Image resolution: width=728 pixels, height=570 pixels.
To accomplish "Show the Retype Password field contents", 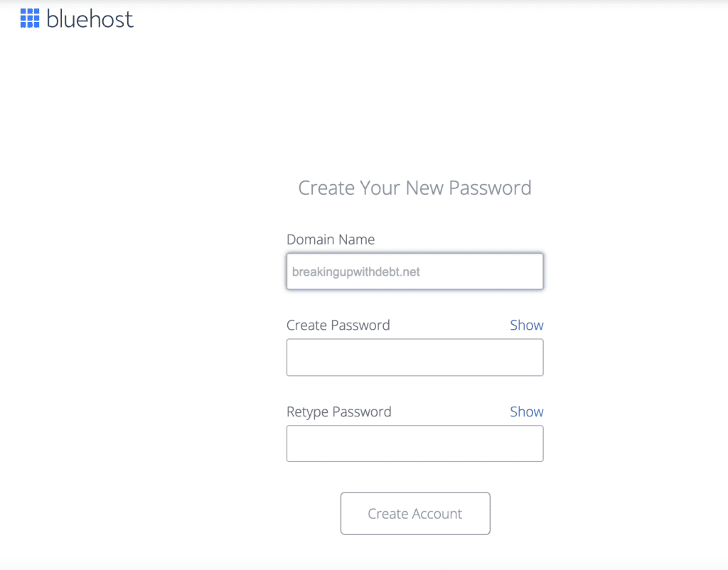I will pyautogui.click(x=527, y=412).
